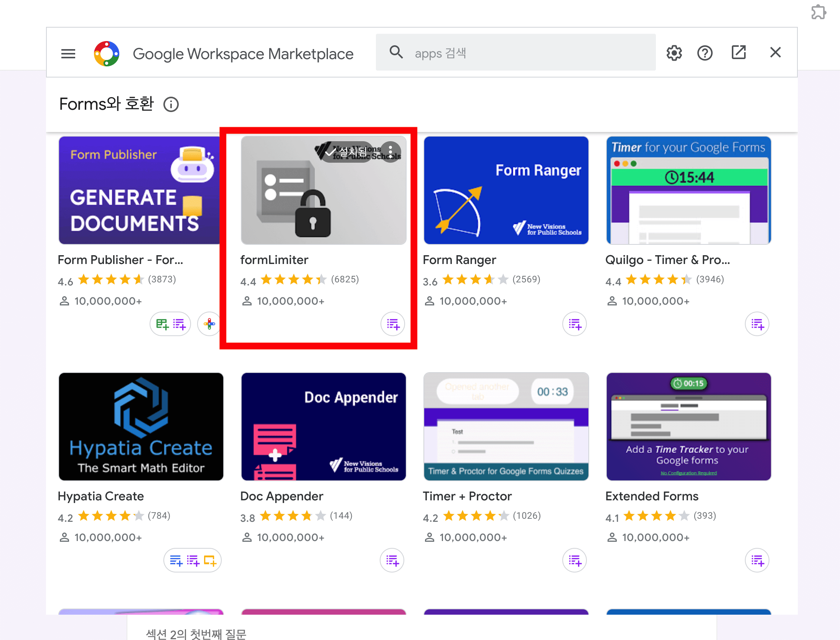The height and width of the screenshot is (640, 840).
Task: Click the settings gear icon
Action: (674, 53)
